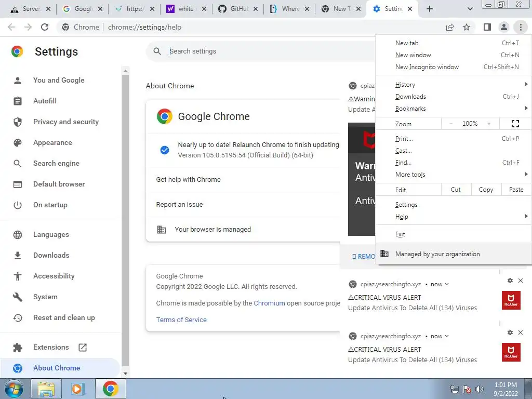532x399 pixels.
Task: Choose New Incognito window from menu
Action: click(x=453, y=67)
